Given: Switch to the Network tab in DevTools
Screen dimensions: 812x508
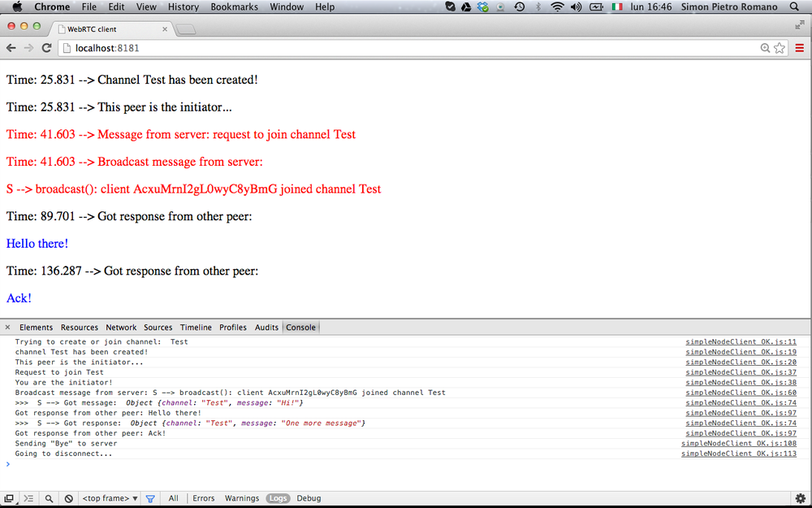Looking at the screenshot, I should tap(121, 328).
